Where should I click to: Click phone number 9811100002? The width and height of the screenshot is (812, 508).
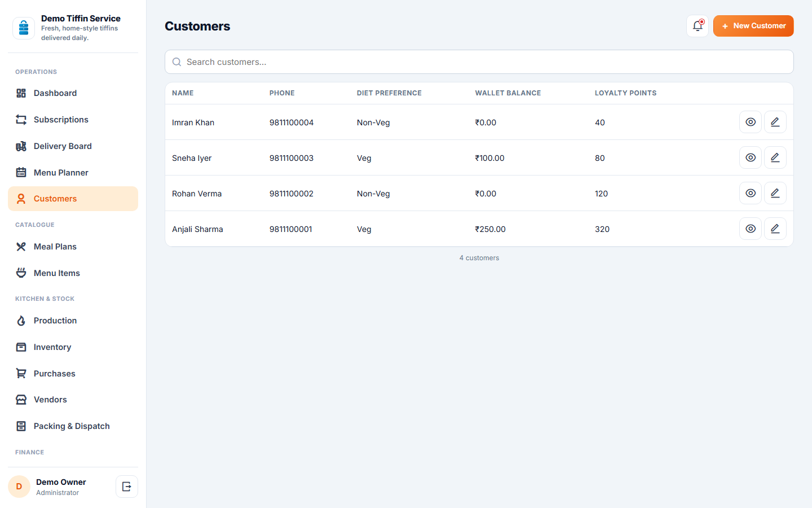click(292, 194)
